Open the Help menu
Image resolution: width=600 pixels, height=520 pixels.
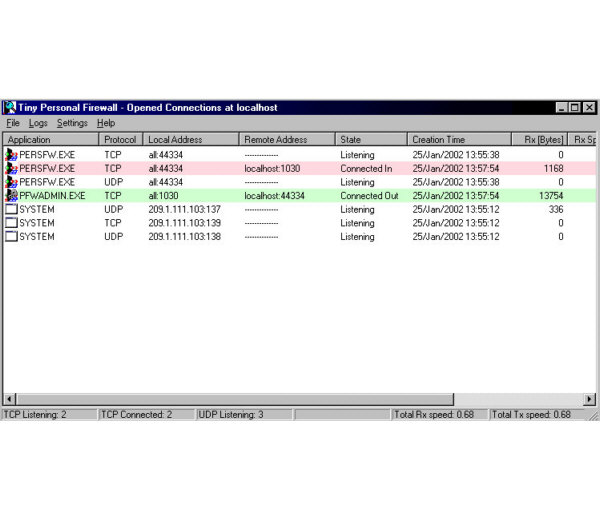pos(106,123)
